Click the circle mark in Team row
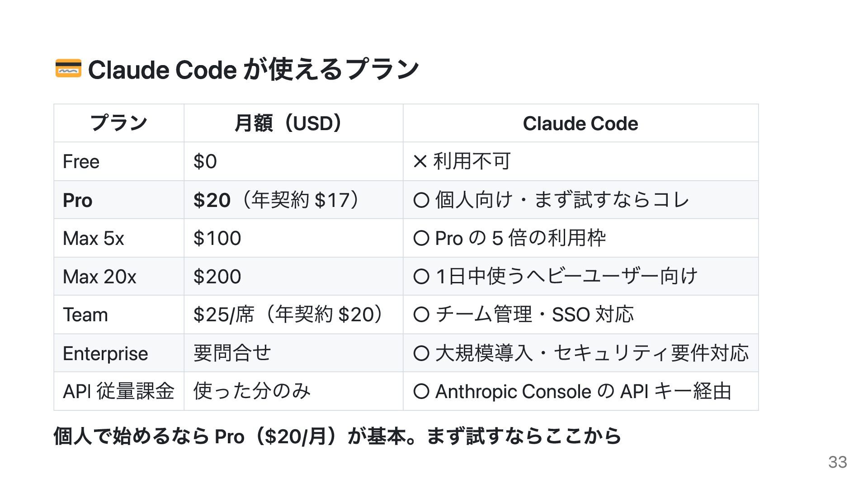 pos(421,315)
